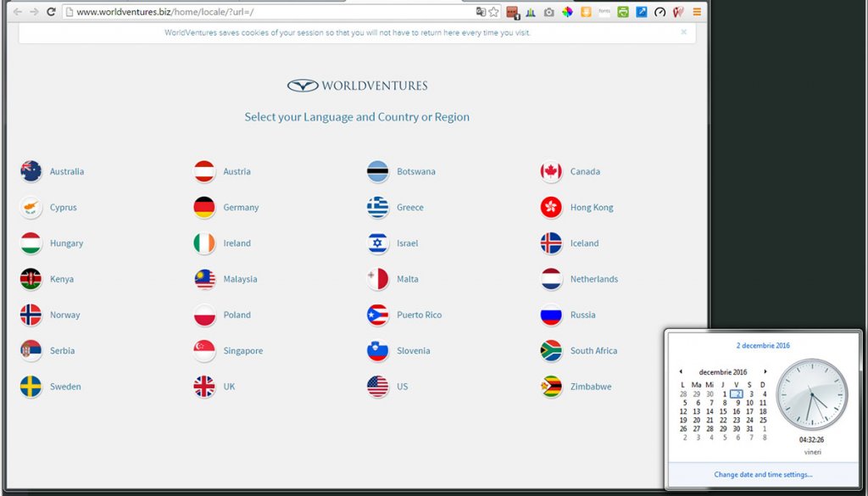Image resolution: width=868 pixels, height=496 pixels.
Task: Click the analog clock face
Action: (x=812, y=395)
